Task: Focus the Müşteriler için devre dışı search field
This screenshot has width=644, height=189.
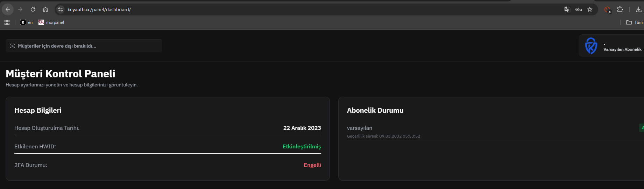Action: 84,46
